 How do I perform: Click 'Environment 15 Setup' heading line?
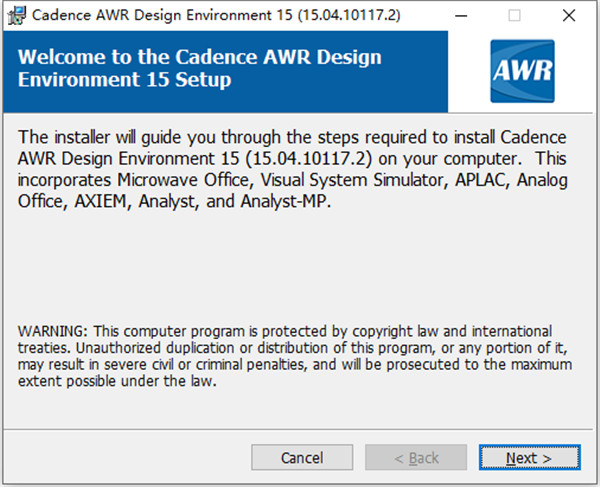point(124,80)
